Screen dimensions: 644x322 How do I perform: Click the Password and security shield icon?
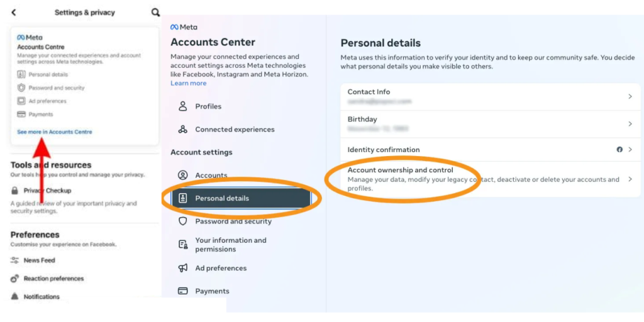183,221
